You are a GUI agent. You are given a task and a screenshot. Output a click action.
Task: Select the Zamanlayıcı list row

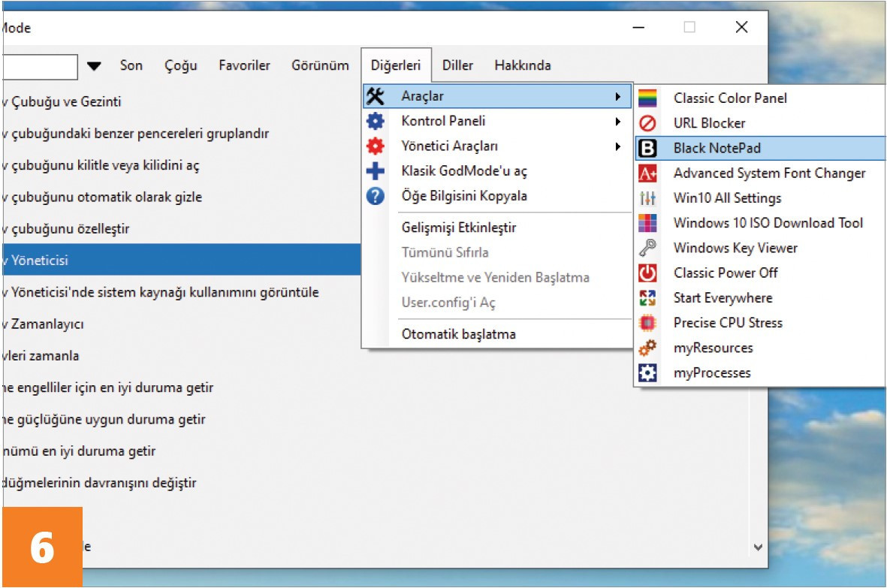(x=182, y=324)
